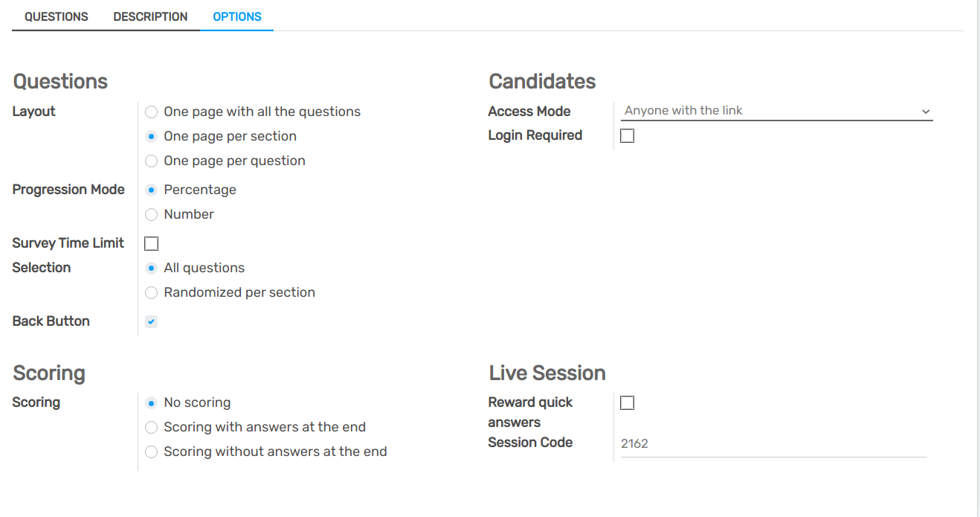Choose "Scoring with answers at the end"
Image resolution: width=980 pixels, height=517 pixels.
151,427
